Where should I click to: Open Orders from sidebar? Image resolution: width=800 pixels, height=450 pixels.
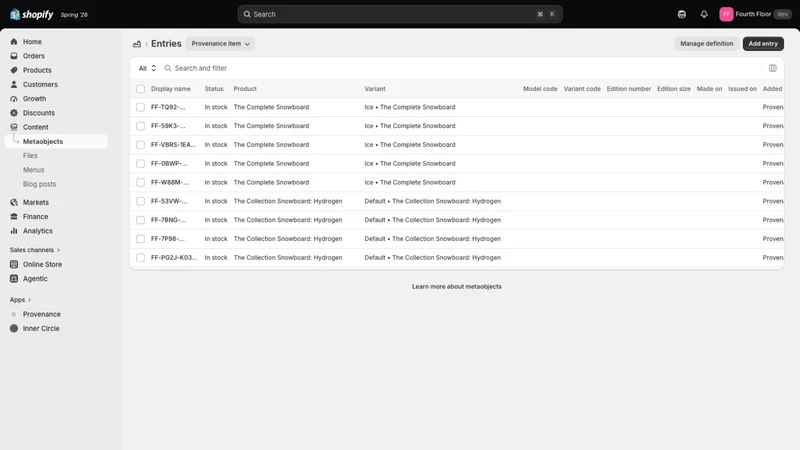(x=34, y=56)
